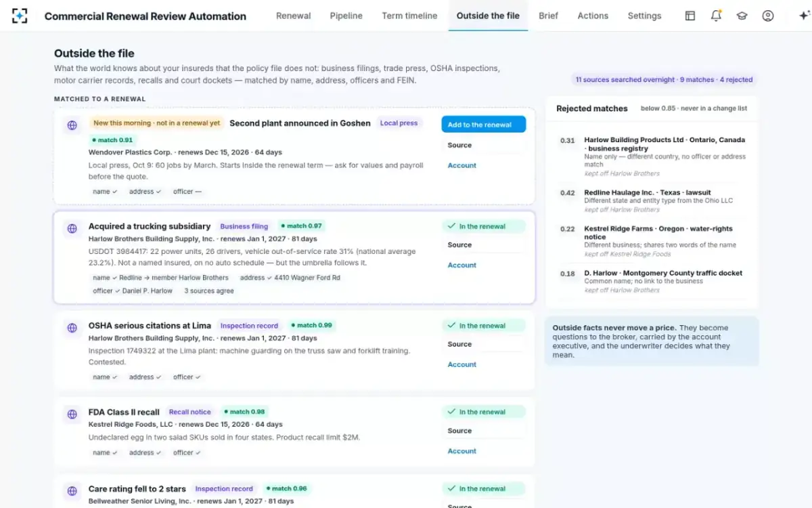Viewport: 812px width, 508px height.
Task: Click the sparkle assistant icon
Action: (804, 16)
